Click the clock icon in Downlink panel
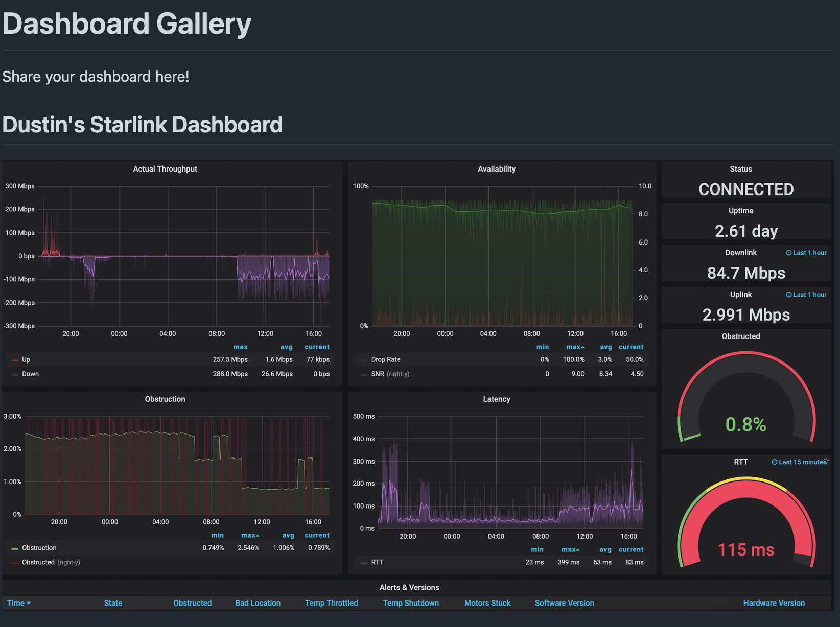840x627 pixels. pyautogui.click(x=788, y=253)
